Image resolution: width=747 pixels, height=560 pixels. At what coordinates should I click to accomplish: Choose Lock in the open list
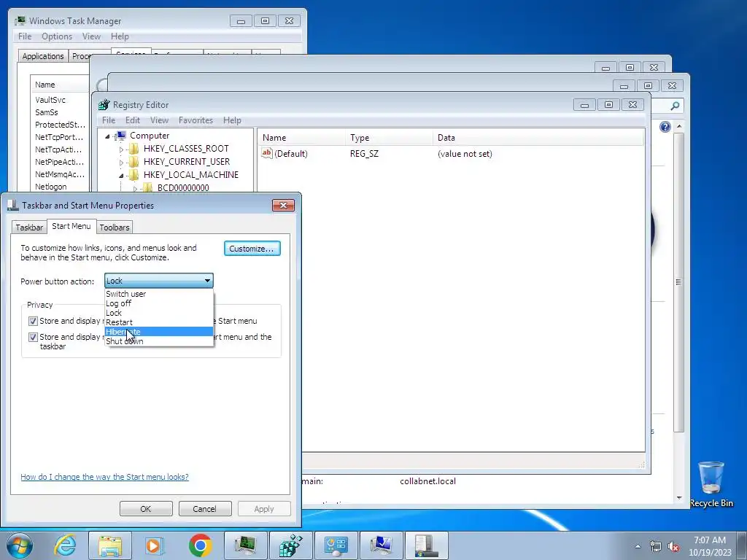coord(158,313)
